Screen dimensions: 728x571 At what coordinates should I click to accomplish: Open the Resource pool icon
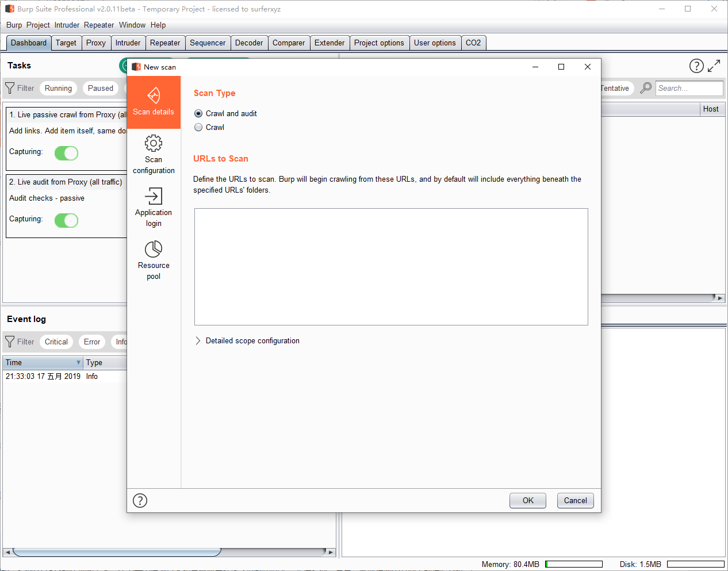pyautogui.click(x=154, y=249)
